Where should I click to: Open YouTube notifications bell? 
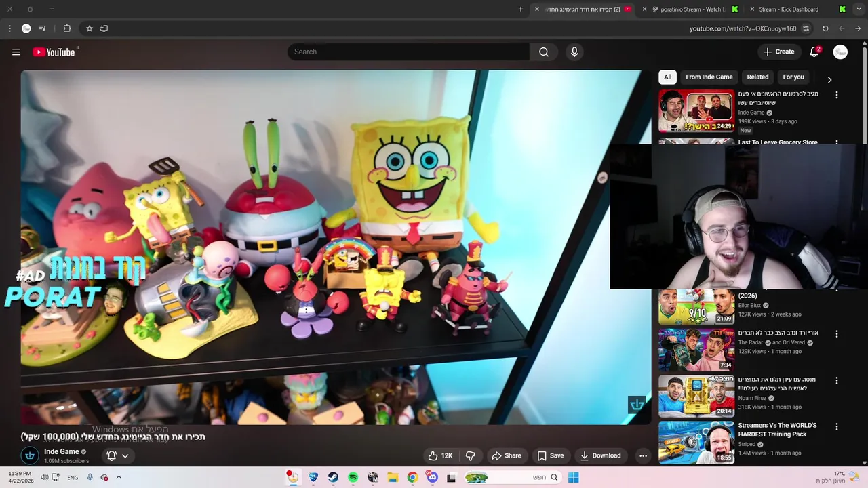(x=815, y=52)
